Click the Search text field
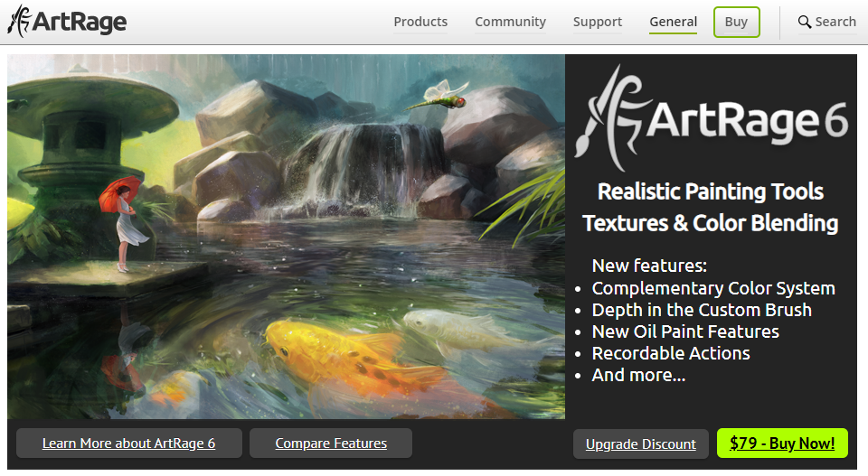This screenshot has height=476, width=868. [x=835, y=22]
